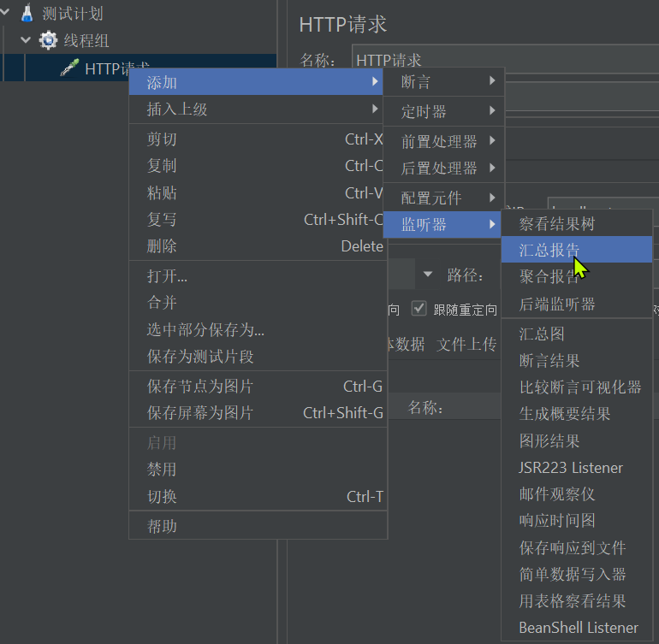This screenshot has width=659, height=644.
Task: Open the method dropdown beside 路径
Action: 428,275
